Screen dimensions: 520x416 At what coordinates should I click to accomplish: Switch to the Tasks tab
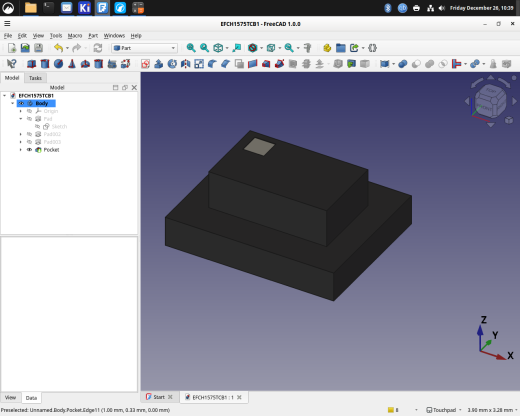[x=35, y=78]
